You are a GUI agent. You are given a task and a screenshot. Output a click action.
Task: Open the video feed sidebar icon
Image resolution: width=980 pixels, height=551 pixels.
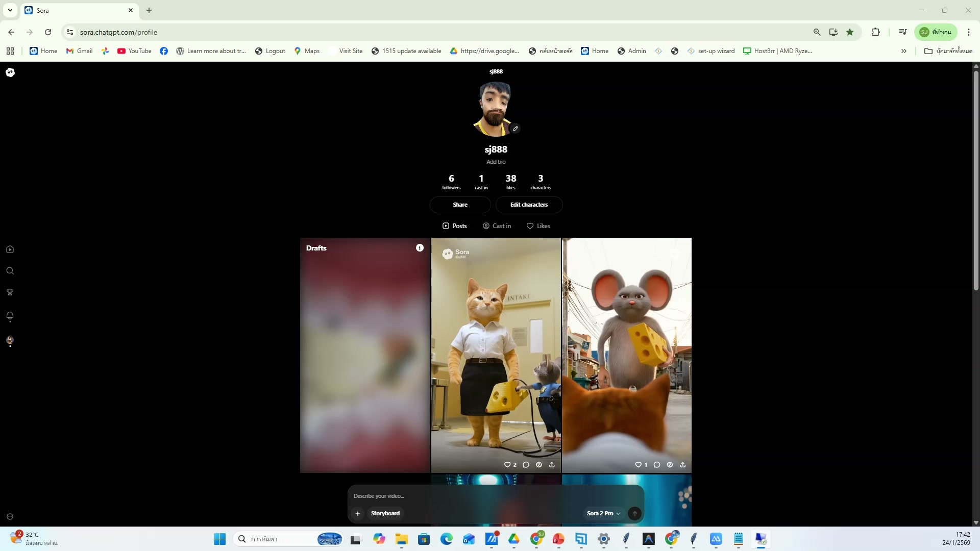tap(10, 249)
